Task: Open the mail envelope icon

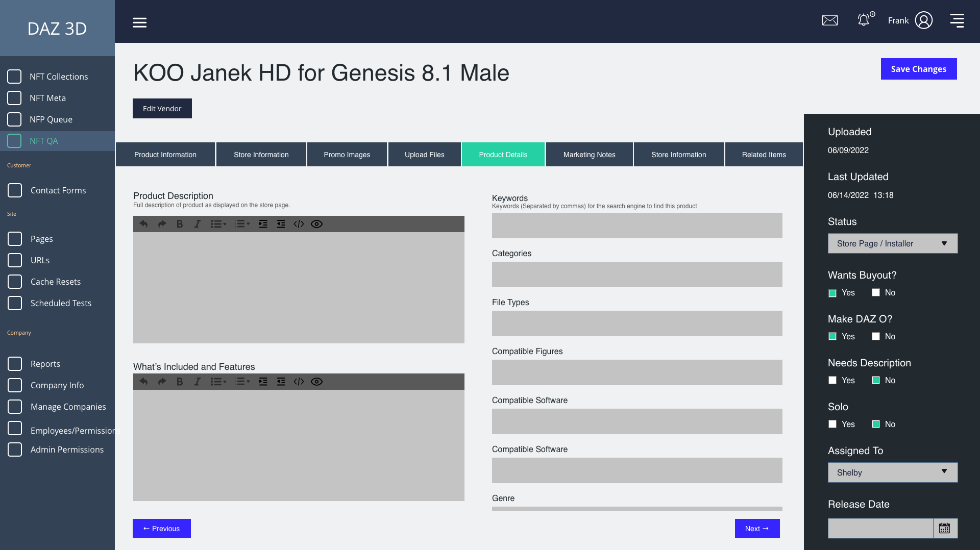Action: coord(830,20)
